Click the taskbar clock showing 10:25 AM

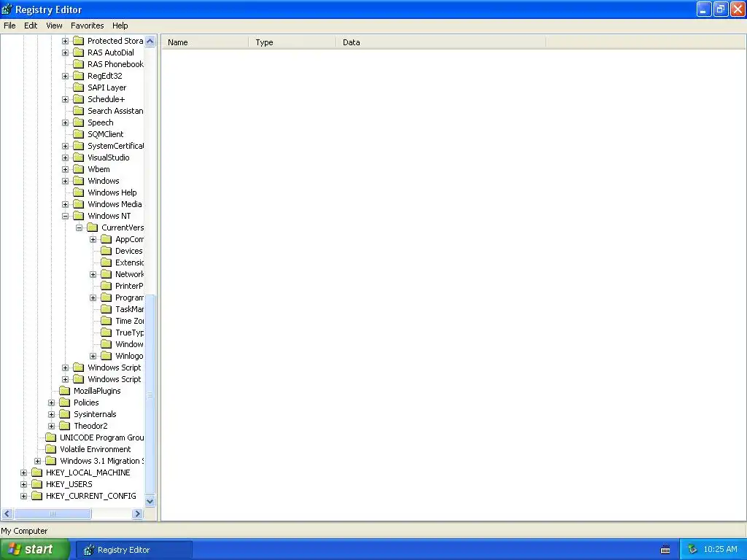720,550
